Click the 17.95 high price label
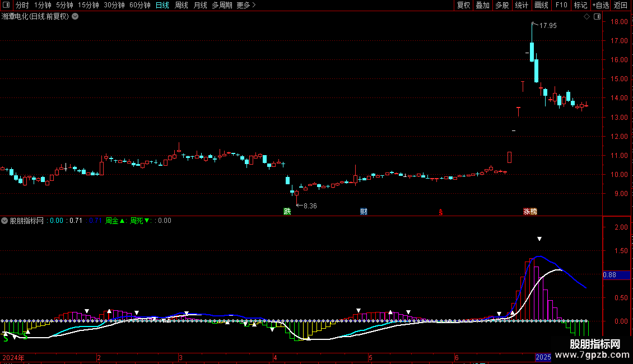Screen dimensions: 633x364 point(548,25)
